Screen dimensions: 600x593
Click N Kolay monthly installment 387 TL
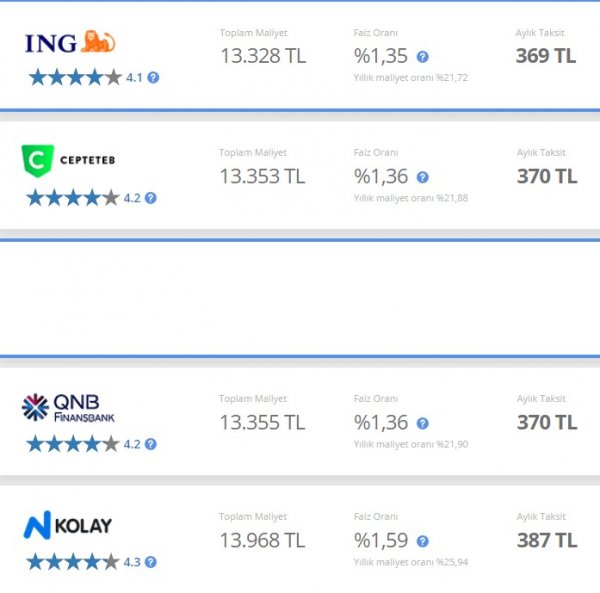pyautogui.click(x=546, y=540)
